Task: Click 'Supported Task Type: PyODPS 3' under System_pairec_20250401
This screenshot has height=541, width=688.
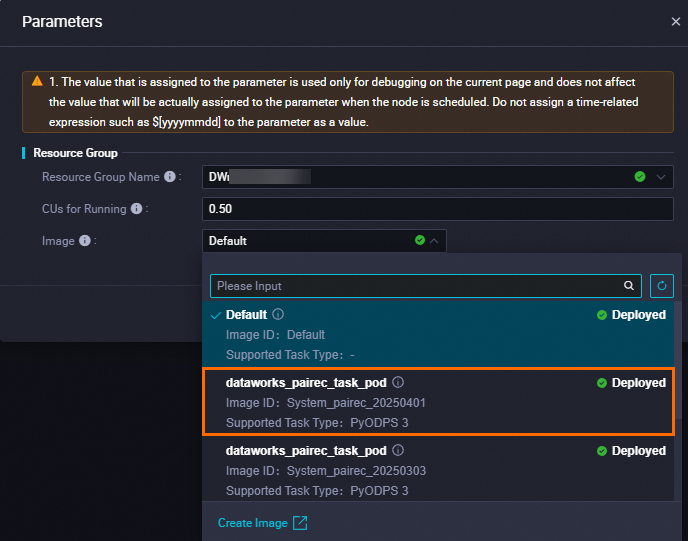Action: (317, 423)
